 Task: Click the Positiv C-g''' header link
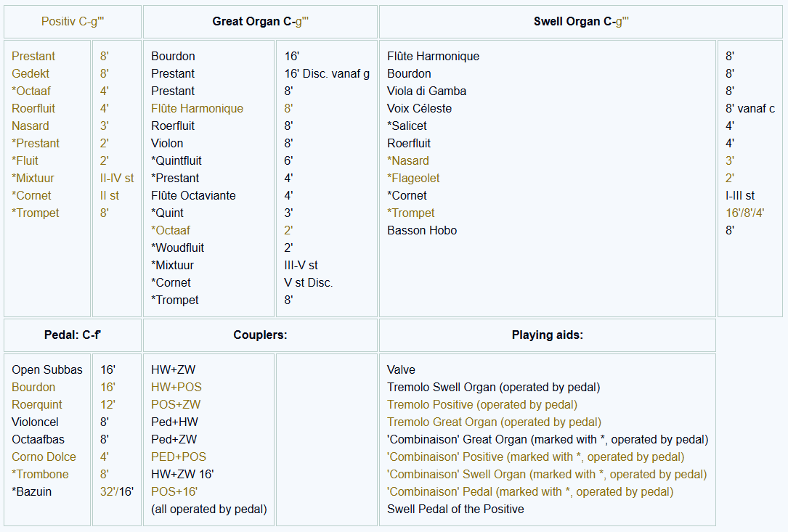73,22
